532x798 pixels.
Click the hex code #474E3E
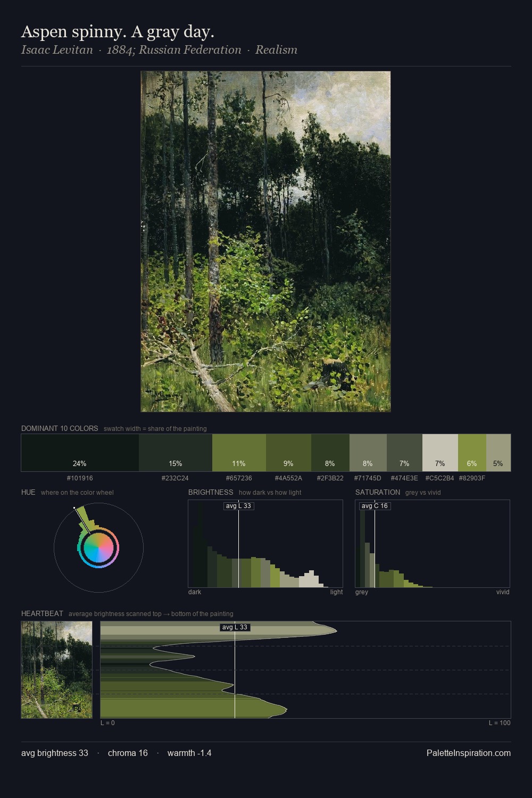[404, 478]
